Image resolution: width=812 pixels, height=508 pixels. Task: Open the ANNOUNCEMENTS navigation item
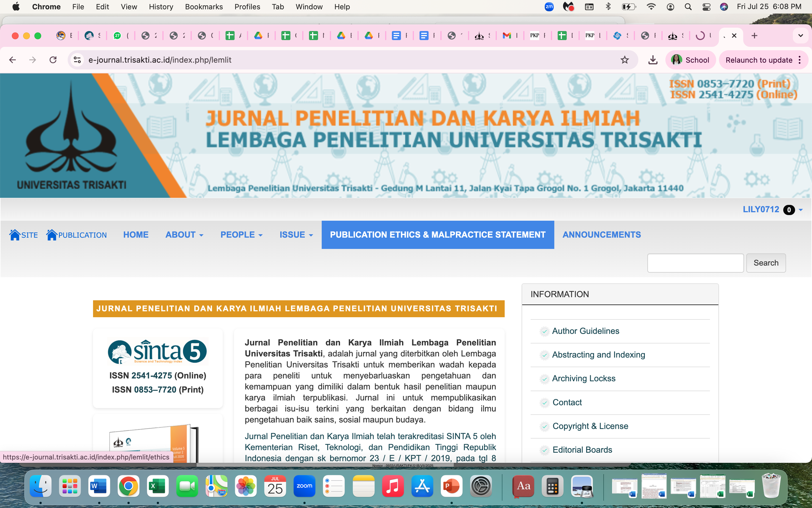[x=602, y=235]
